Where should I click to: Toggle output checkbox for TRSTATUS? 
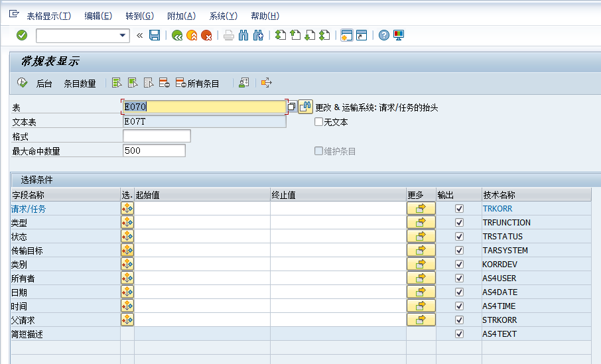(459, 237)
